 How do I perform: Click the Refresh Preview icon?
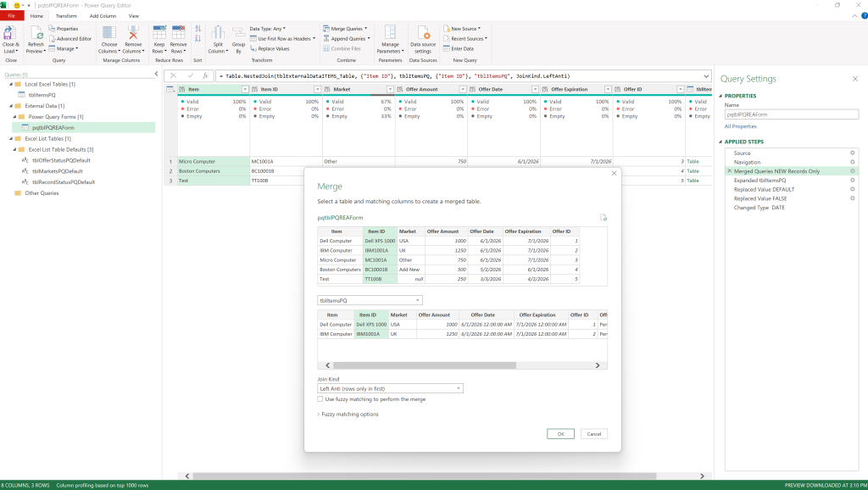pyautogui.click(x=36, y=33)
